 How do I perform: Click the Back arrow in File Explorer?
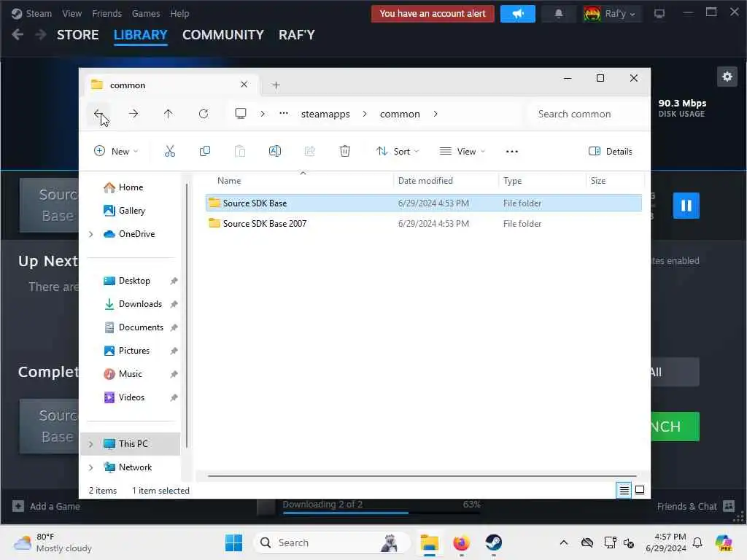98,114
